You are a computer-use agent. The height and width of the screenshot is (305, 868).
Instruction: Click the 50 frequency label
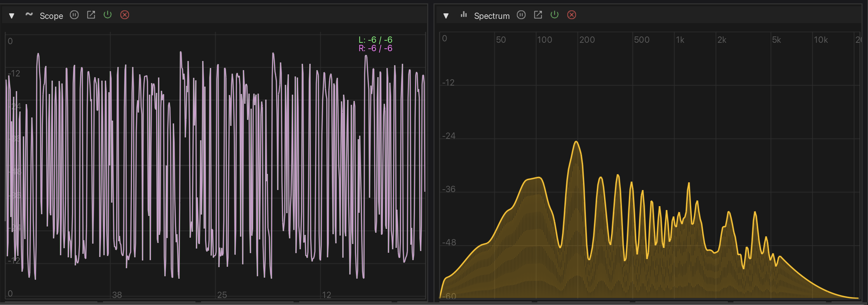pyautogui.click(x=501, y=40)
